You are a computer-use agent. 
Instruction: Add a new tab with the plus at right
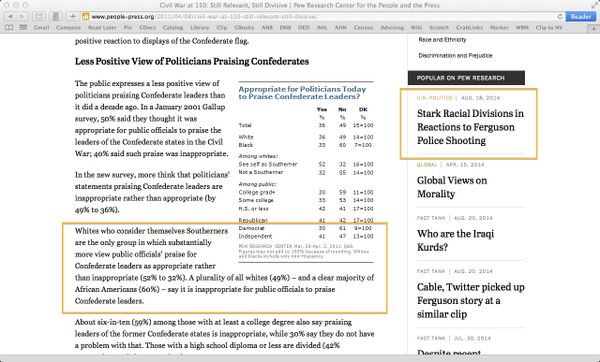point(594,28)
